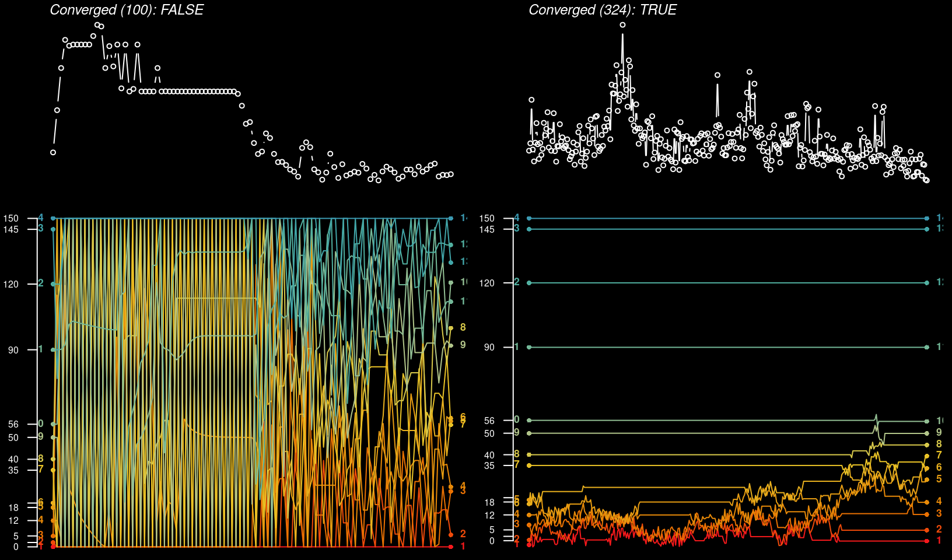Click end label 2 in right plot
The width and height of the screenshot is (952, 560).
(939, 529)
